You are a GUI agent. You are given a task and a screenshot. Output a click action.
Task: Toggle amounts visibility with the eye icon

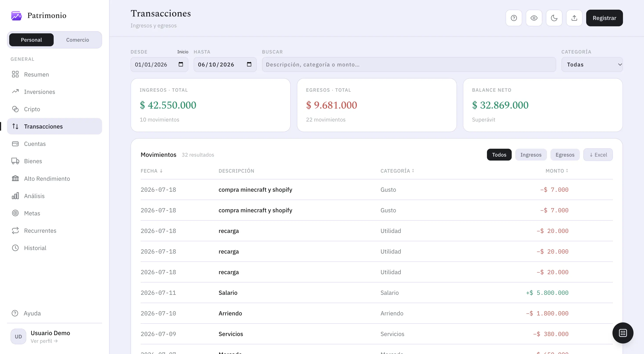[x=534, y=18]
